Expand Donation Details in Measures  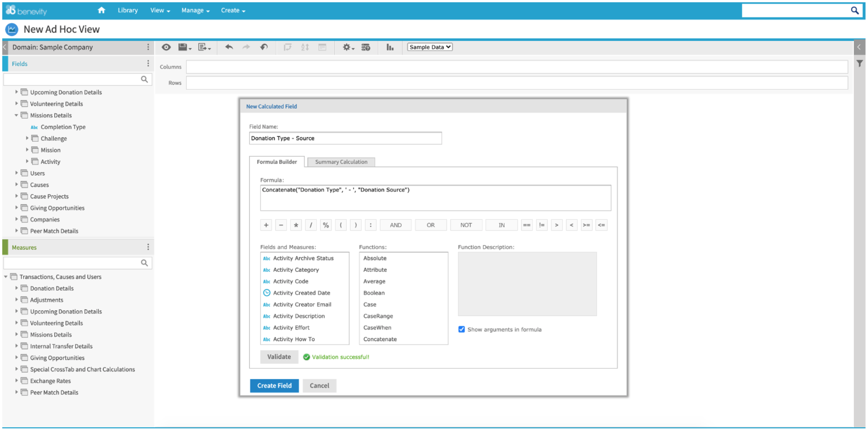click(x=16, y=288)
